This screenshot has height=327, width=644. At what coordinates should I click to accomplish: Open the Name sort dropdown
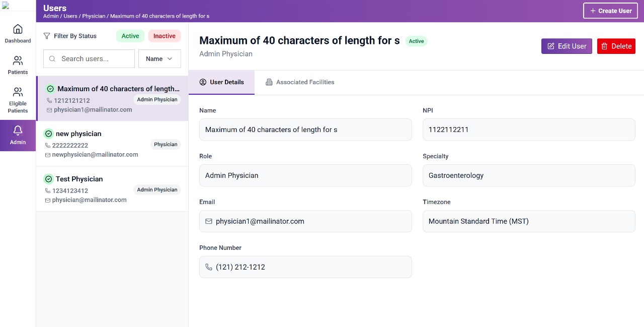159,58
